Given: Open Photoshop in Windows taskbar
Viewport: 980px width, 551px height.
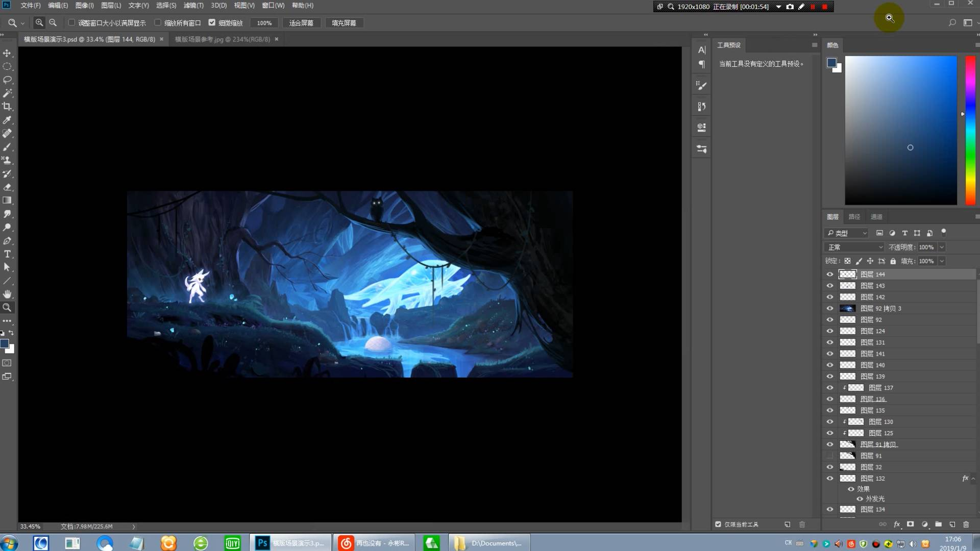Looking at the screenshot, I should (291, 543).
